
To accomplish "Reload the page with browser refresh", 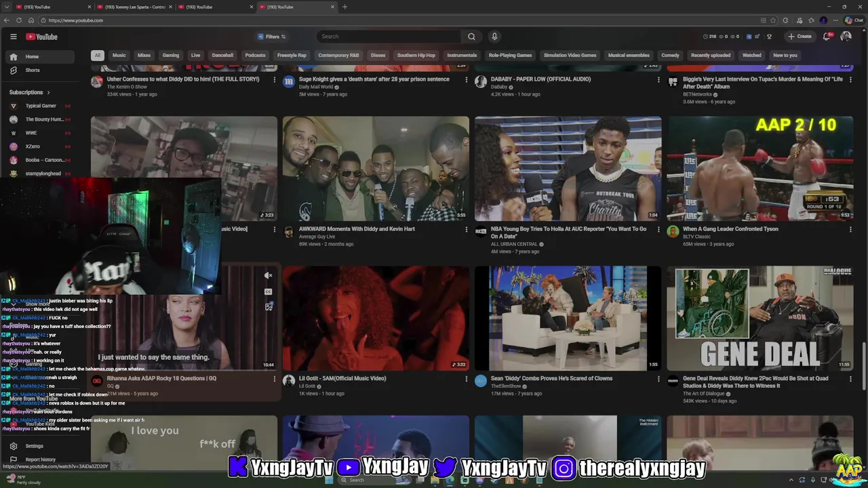I will [x=19, y=20].
